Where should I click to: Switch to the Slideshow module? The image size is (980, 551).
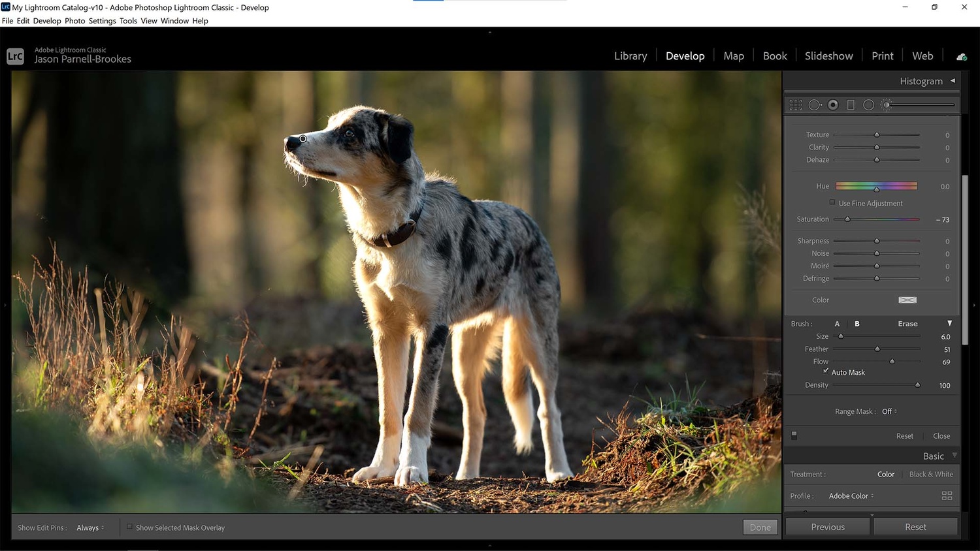(x=828, y=56)
